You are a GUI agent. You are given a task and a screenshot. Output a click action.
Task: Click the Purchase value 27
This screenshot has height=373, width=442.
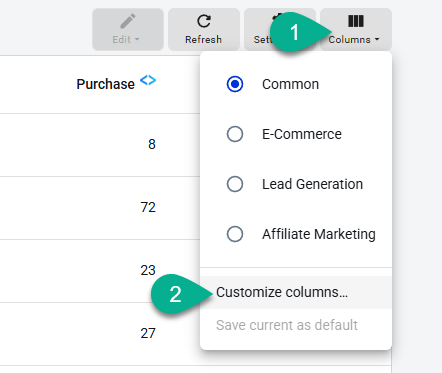(x=148, y=333)
